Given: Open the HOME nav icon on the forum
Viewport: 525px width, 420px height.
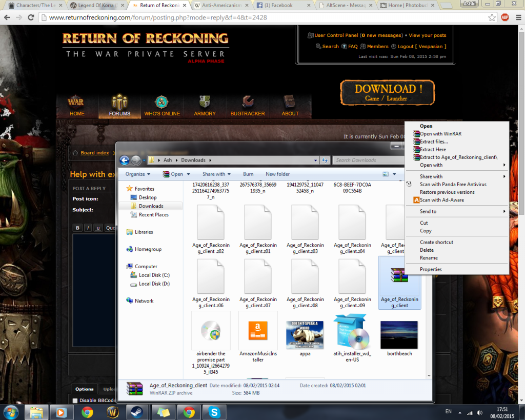Looking at the screenshot, I should [x=77, y=106].
